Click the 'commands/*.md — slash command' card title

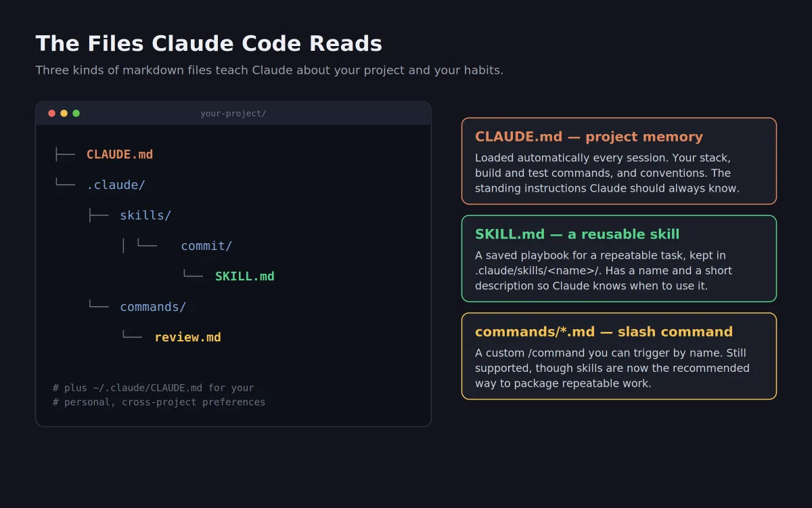604,332
